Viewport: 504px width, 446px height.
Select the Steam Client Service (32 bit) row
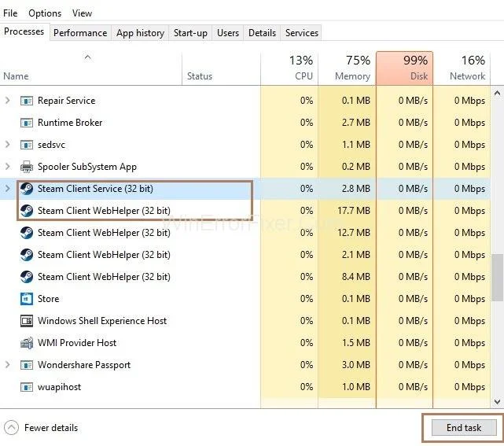245,189
